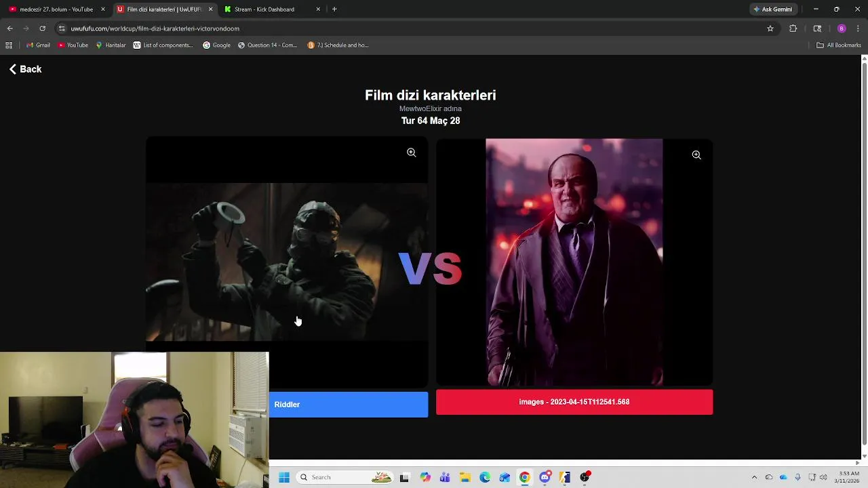
Task: Open a new browser tab
Action: coord(334,9)
